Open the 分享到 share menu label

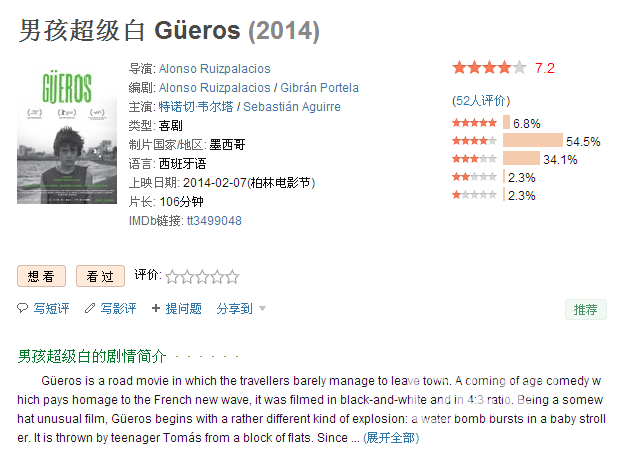(234, 308)
